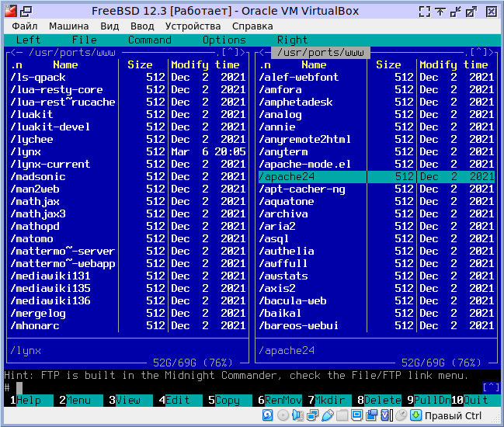Open the [^] command history at the prompt
This screenshot has width=504, height=427.
click(491, 387)
